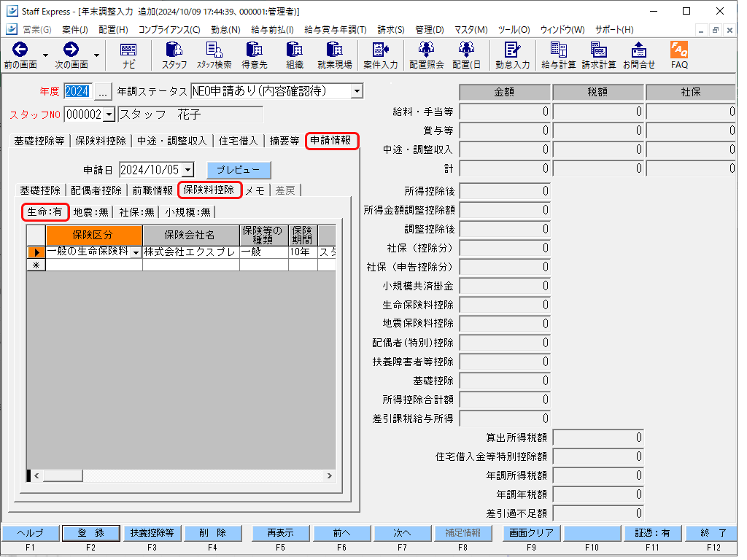Expand the 年調ステータス dropdown
The width and height of the screenshot is (747, 560).
pyautogui.click(x=356, y=91)
